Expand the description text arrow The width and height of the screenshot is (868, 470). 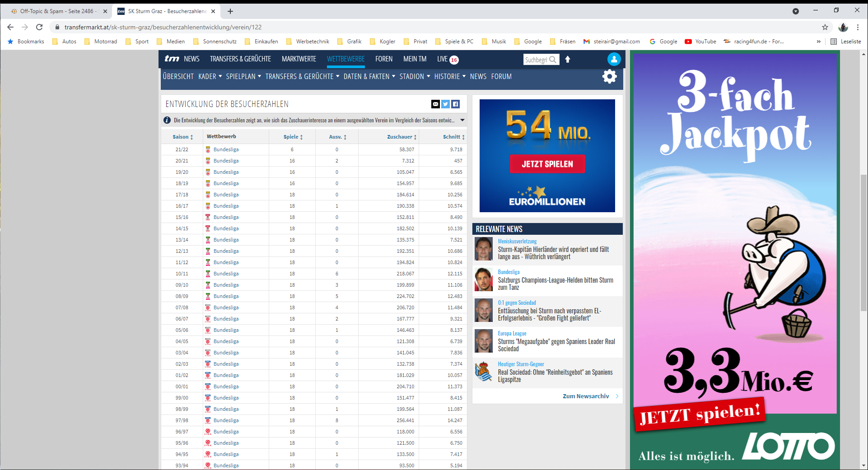[x=462, y=120]
